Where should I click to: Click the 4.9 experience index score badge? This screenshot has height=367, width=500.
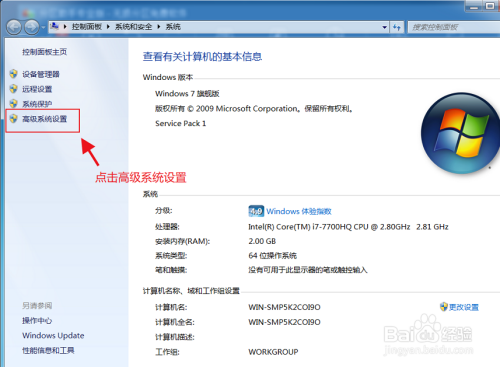(x=256, y=211)
